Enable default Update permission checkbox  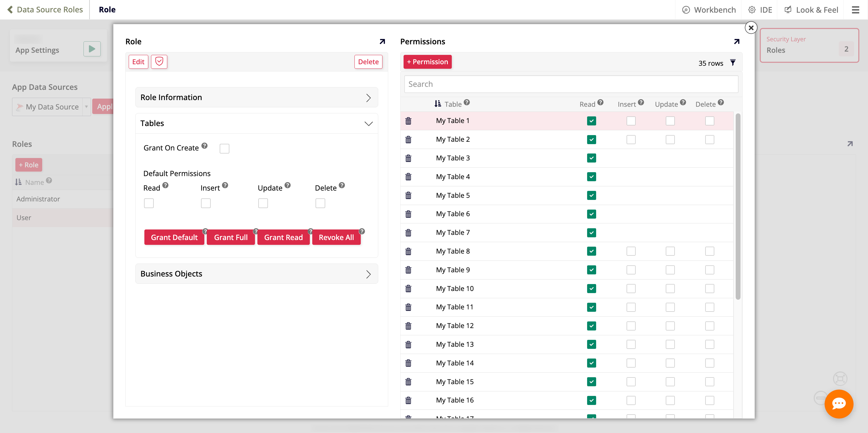coord(263,203)
